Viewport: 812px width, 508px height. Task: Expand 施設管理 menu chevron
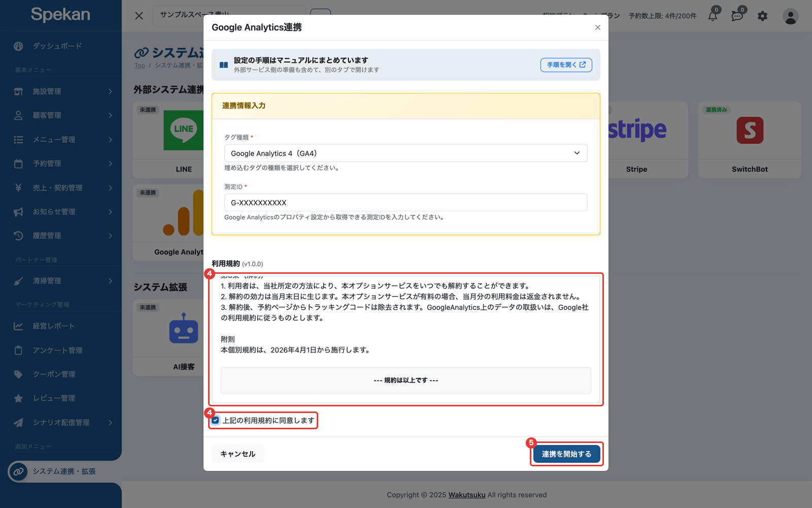tap(110, 91)
